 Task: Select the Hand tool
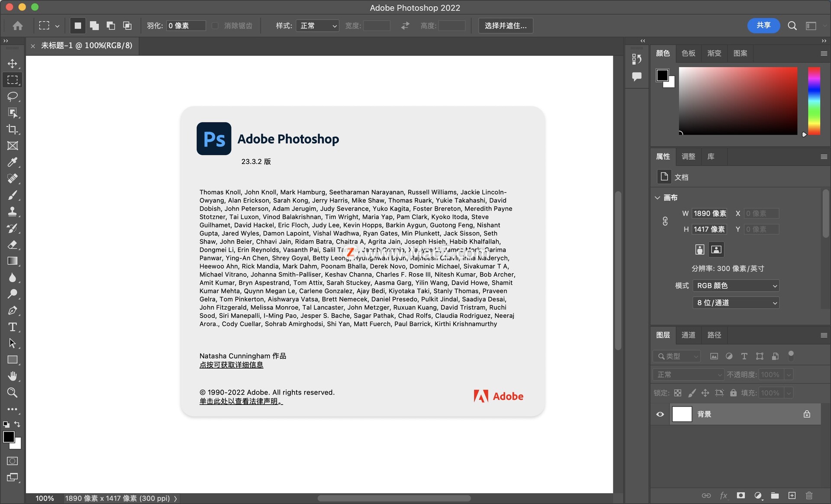pos(13,376)
